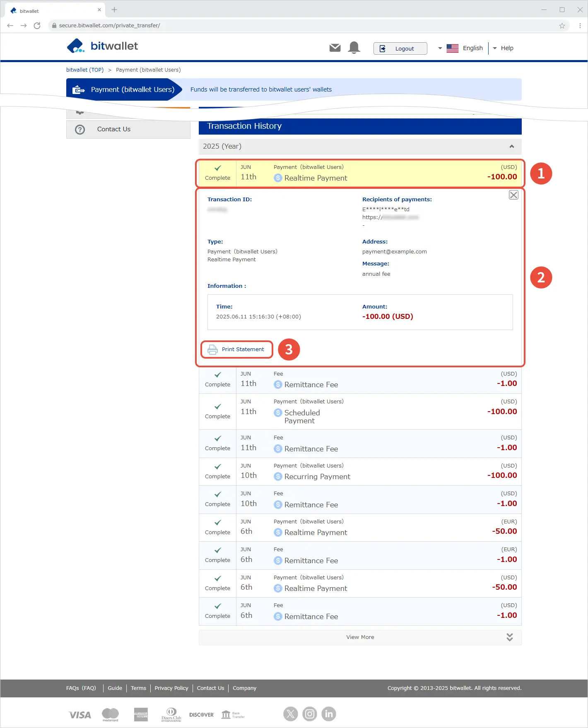
Task: Collapse the 2025 (Year) section
Action: pyautogui.click(x=360, y=146)
